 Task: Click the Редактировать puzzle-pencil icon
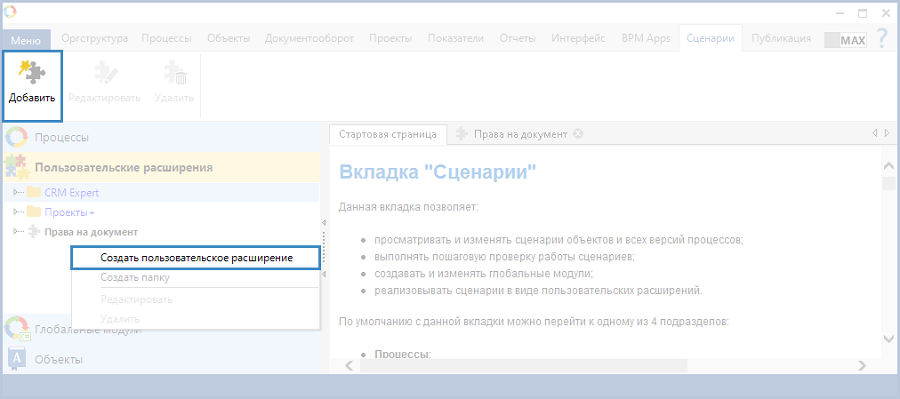[105, 72]
